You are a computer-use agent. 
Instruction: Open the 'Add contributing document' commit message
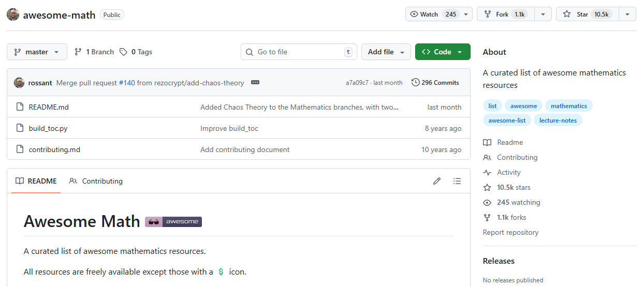pos(245,149)
